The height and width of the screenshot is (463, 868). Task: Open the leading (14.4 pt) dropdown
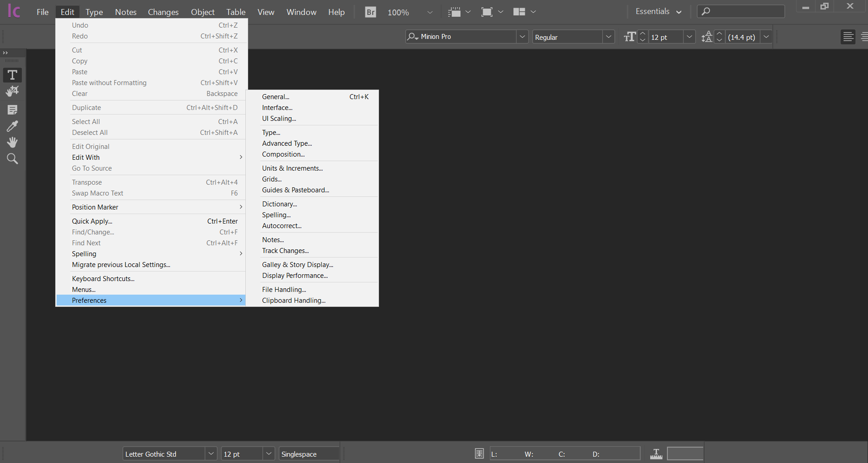766,37
